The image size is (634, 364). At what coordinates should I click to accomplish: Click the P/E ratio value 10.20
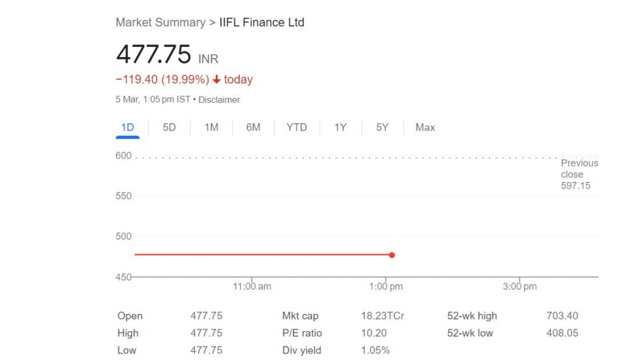point(373,333)
